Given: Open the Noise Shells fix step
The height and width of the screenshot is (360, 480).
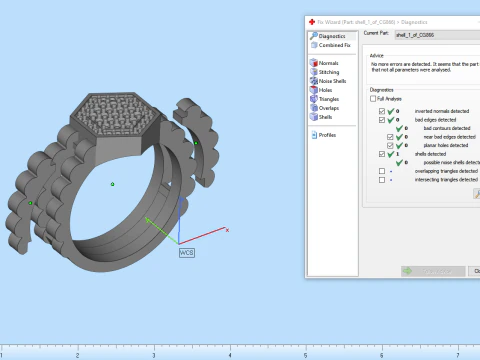Looking at the screenshot, I should pyautogui.click(x=328, y=81).
